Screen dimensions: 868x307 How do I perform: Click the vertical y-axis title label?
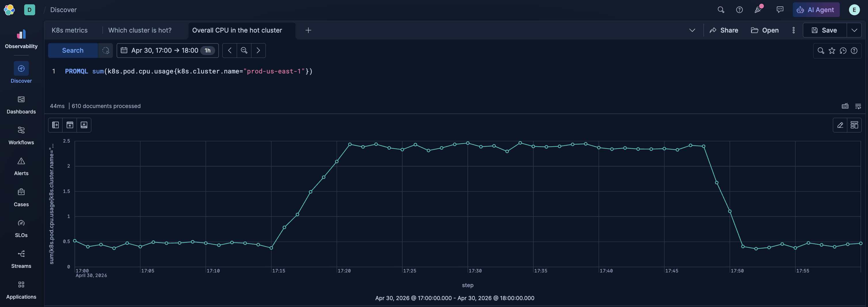click(x=51, y=204)
